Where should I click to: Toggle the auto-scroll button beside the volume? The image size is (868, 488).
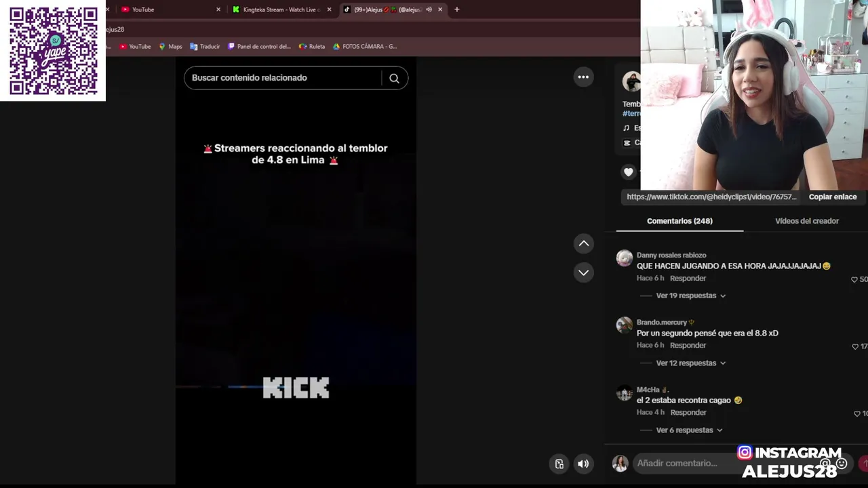click(x=559, y=464)
